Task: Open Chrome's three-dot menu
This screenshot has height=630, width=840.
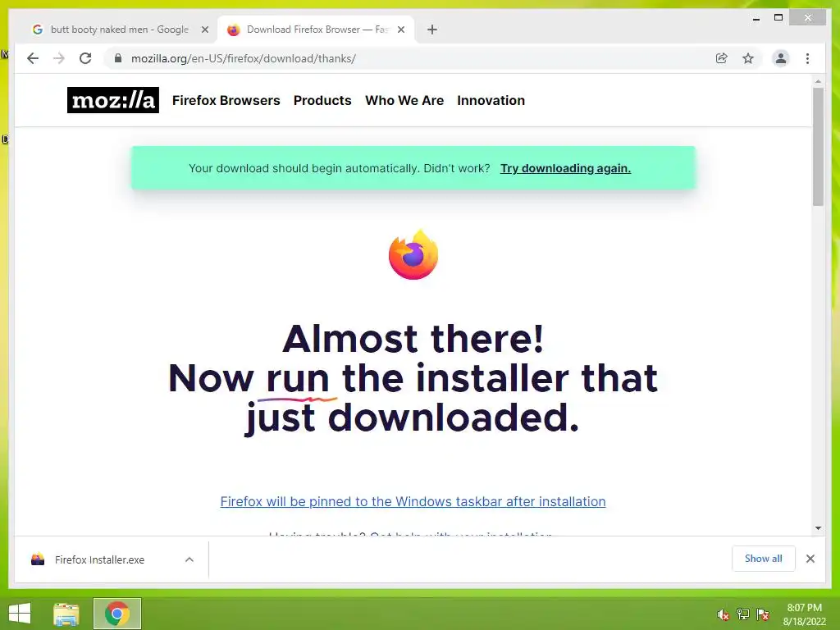Action: 807,58
